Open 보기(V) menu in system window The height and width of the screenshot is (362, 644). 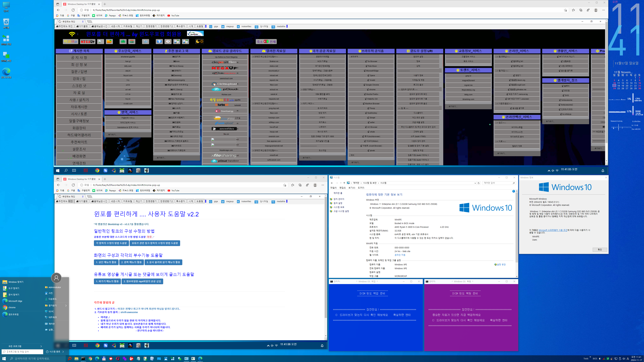352,188
